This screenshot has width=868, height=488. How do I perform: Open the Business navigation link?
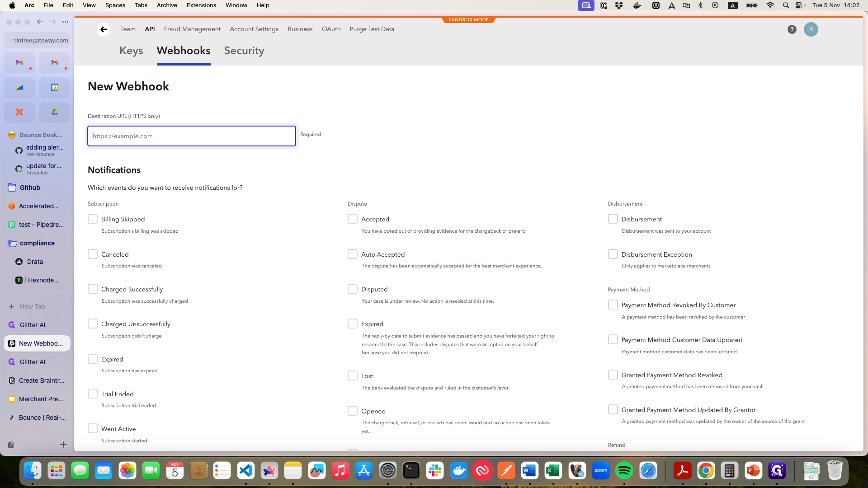[300, 29]
